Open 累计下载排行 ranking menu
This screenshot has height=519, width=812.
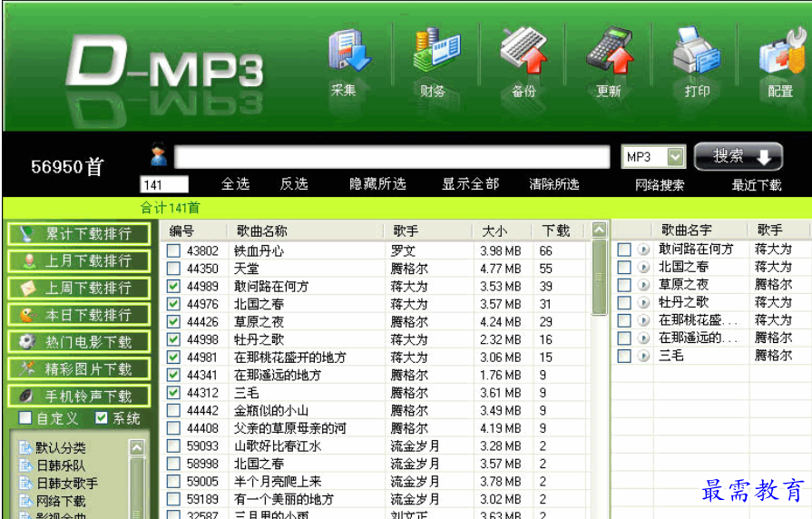click(x=78, y=233)
